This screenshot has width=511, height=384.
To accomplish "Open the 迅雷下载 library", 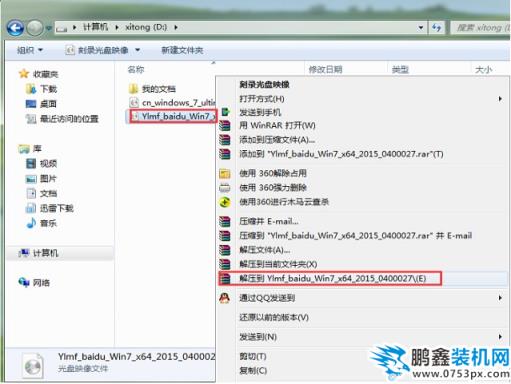I will pyautogui.click(x=49, y=208).
